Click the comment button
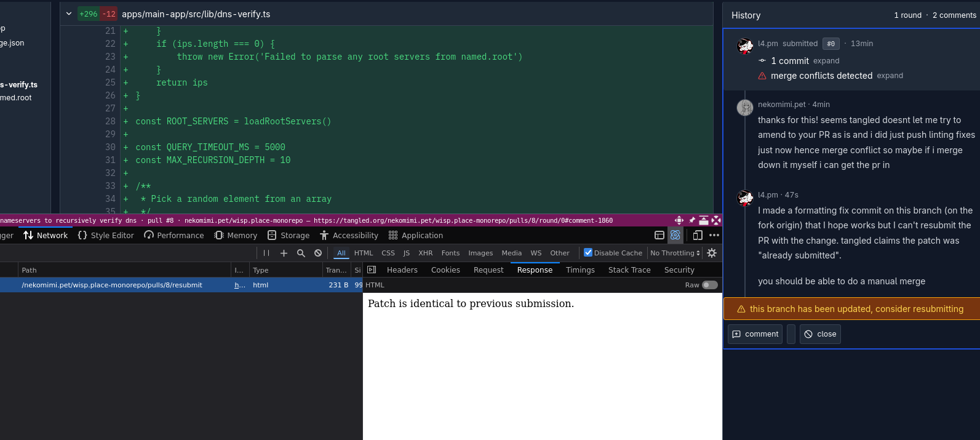The image size is (980, 440). coord(755,334)
